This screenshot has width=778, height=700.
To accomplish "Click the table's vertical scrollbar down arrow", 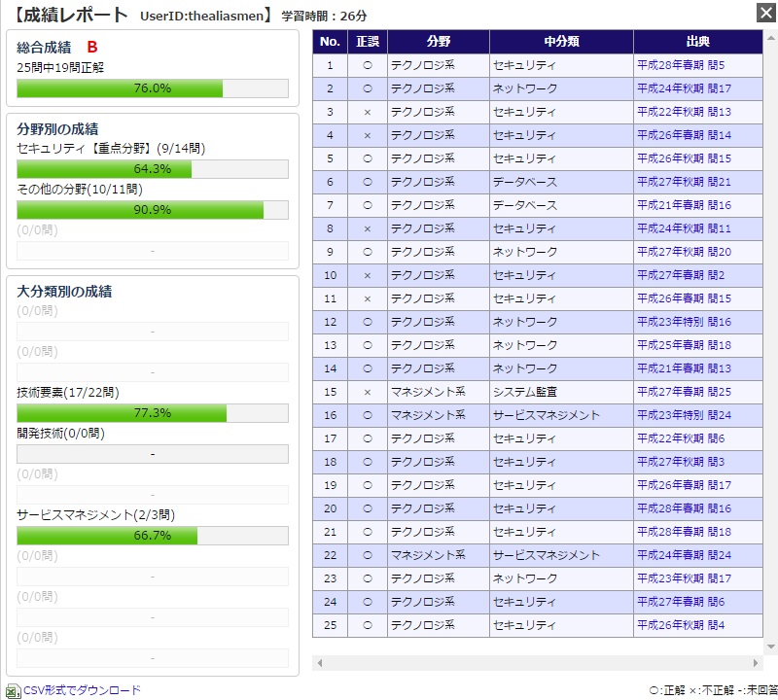I will click(x=771, y=646).
